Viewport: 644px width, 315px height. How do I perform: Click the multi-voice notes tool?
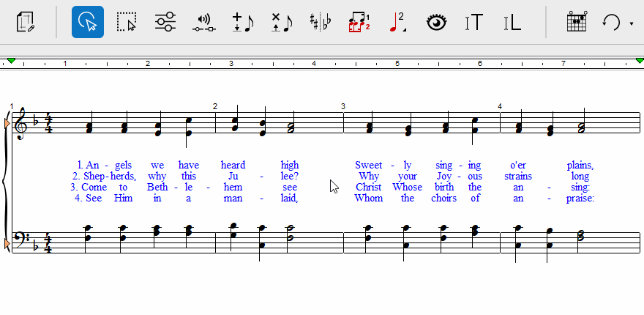(359, 22)
